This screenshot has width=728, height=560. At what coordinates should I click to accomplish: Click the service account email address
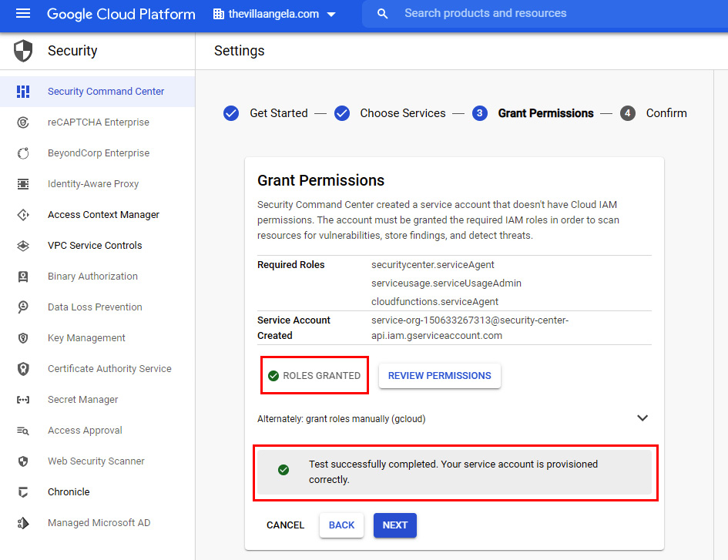point(470,328)
